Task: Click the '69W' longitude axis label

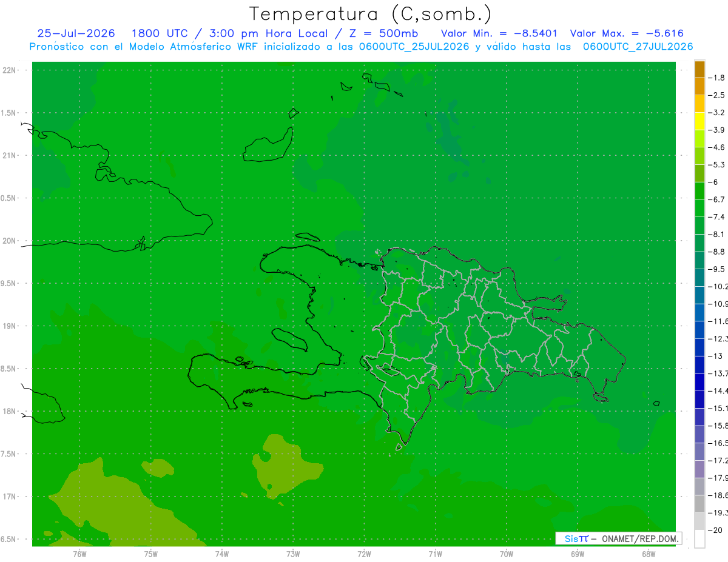Action: (578, 554)
